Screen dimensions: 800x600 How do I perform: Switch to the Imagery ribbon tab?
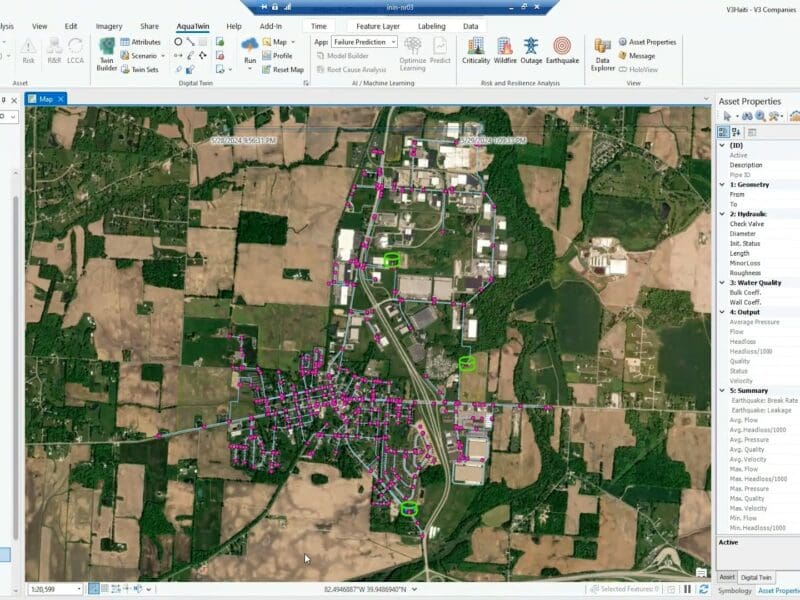click(x=109, y=26)
